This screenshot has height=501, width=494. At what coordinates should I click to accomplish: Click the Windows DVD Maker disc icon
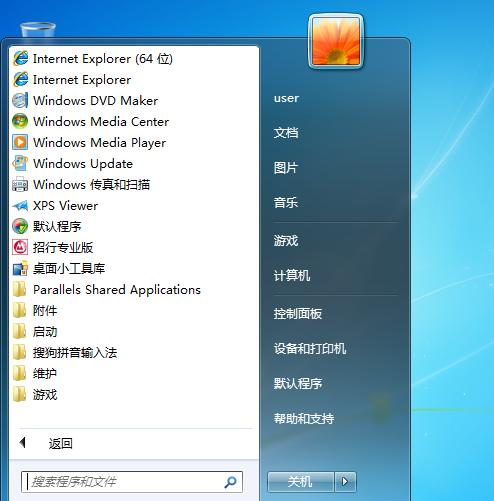(x=20, y=101)
